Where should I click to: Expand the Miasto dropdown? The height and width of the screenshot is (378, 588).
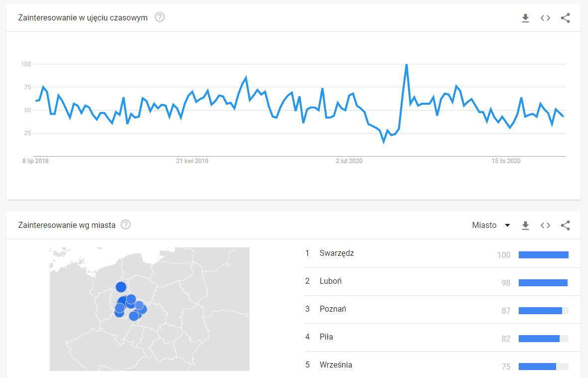491,225
